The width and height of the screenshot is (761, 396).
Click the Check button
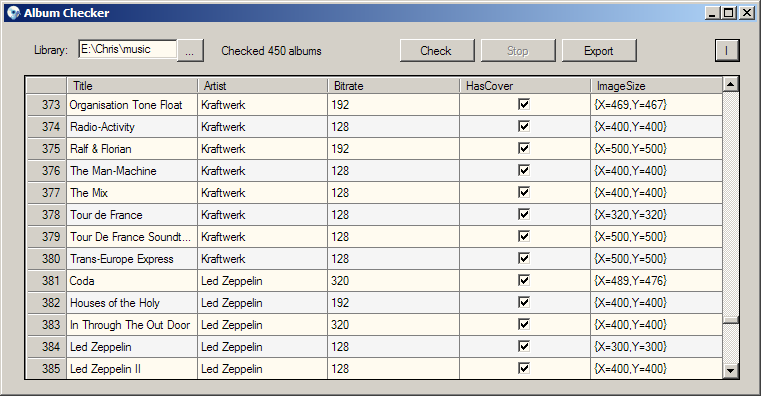click(x=437, y=50)
